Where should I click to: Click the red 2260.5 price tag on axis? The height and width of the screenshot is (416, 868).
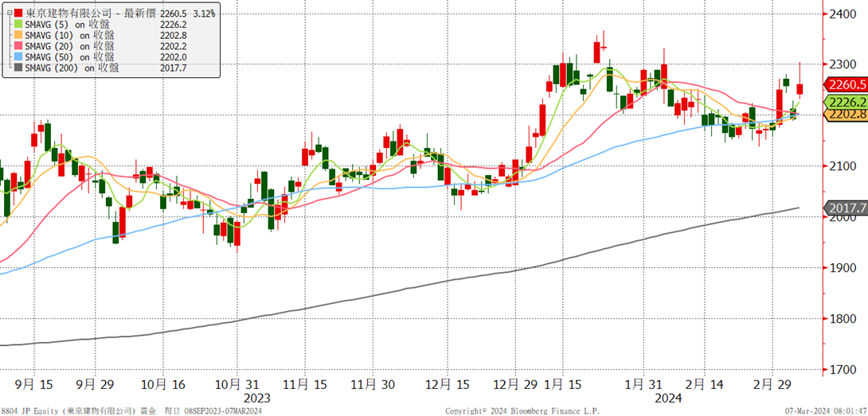click(846, 84)
